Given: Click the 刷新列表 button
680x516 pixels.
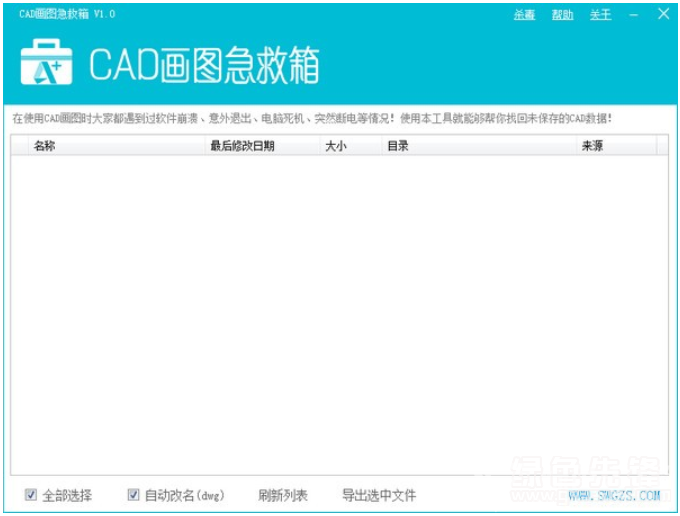Looking at the screenshot, I should pos(283,495).
